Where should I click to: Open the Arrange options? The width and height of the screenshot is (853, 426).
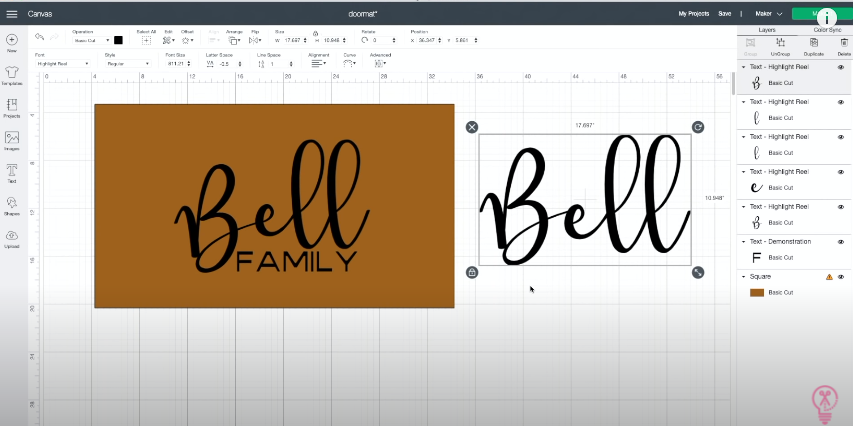pos(234,40)
